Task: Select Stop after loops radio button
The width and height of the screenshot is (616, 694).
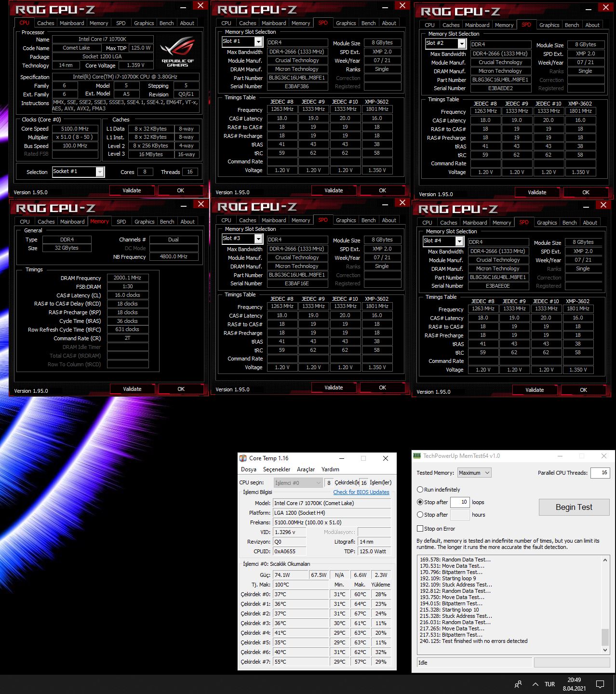Action: pos(420,502)
